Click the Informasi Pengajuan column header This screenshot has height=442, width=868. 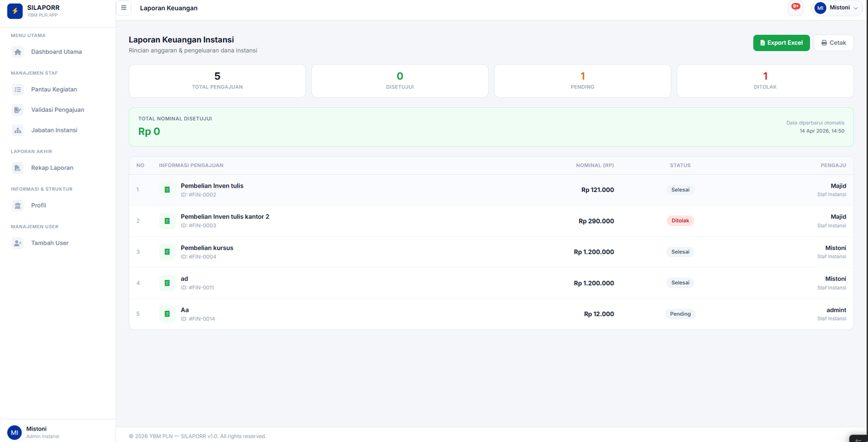(x=191, y=165)
